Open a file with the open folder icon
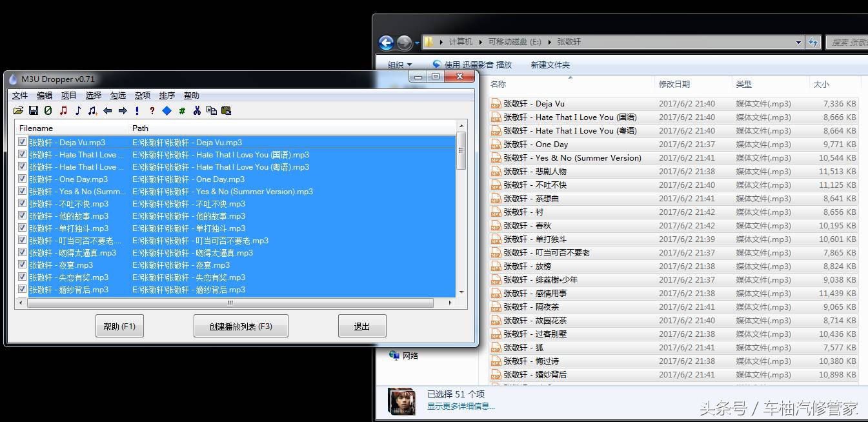 click(x=19, y=110)
